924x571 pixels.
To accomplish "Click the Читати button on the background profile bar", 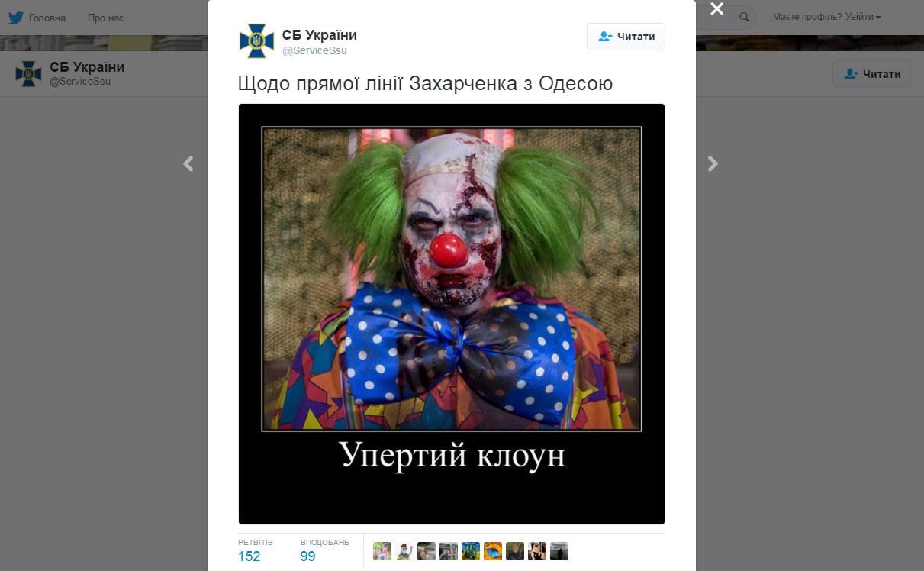I will [871, 74].
